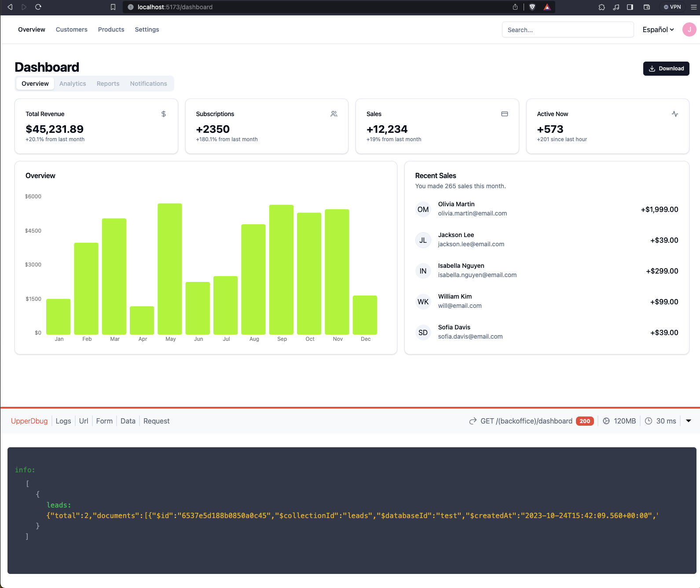Click the SD avatar for Sofia Davis
The image size is (700, 588).
423,332
